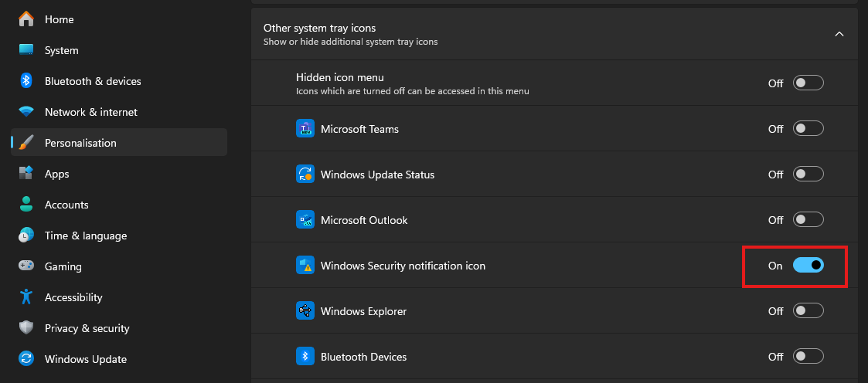Select Time & language in the sidebar
Viewport: 868px width, 383px height.
coord(85,236)
